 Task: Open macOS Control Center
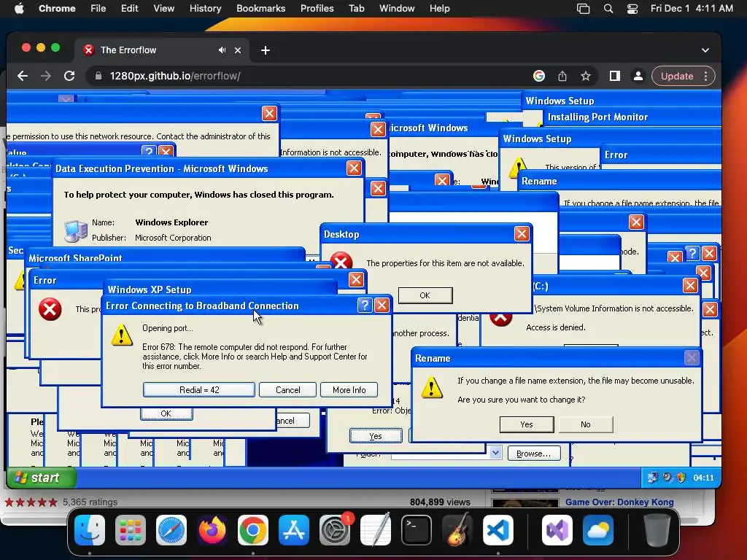tap(632, 9)
